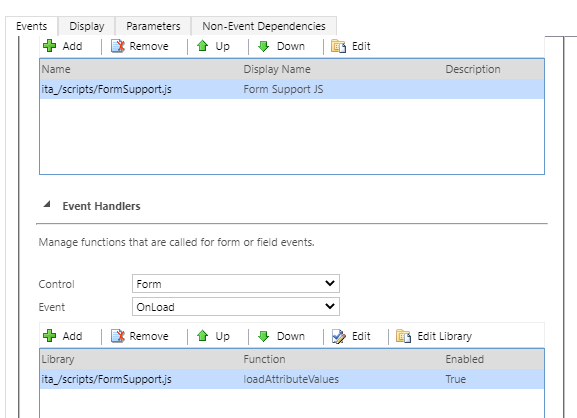Open Edit Library for the handler

[x=434, y=336]
